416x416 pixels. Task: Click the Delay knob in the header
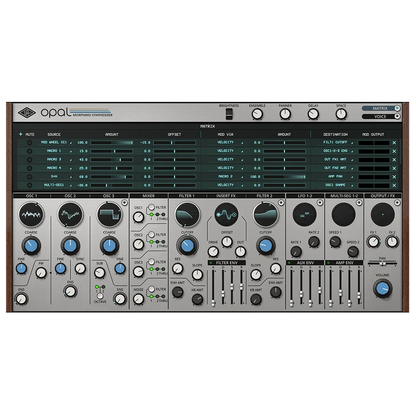(313, 114)
